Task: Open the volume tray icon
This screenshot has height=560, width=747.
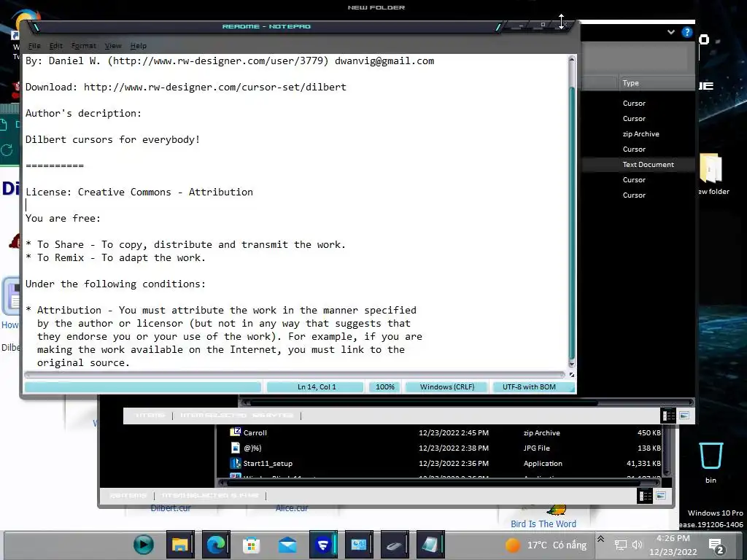Action: click(637, 545)
